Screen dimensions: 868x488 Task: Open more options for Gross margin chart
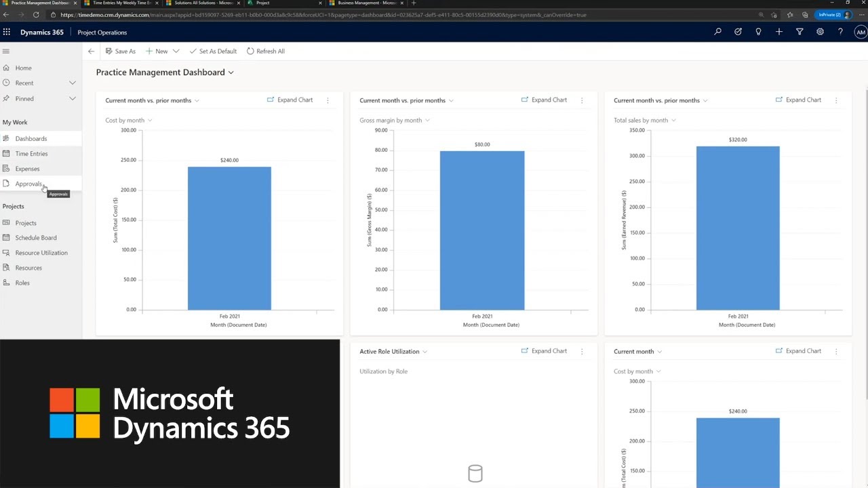582,100
